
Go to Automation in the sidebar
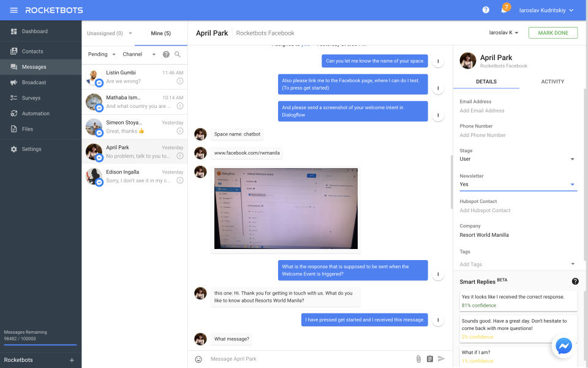(x=40, y=113)
